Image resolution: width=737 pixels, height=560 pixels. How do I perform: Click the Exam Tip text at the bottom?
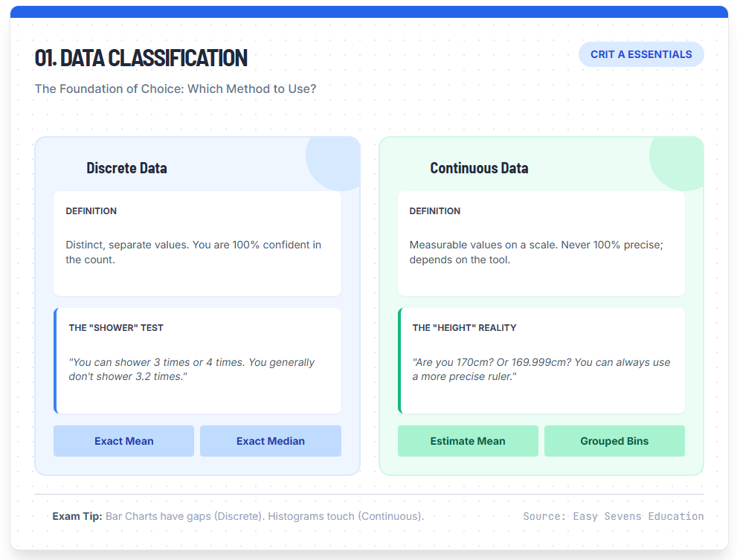[238, 516]
